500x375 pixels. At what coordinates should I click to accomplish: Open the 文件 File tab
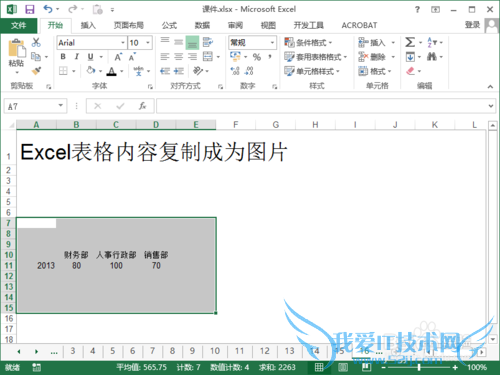point(18,25)
